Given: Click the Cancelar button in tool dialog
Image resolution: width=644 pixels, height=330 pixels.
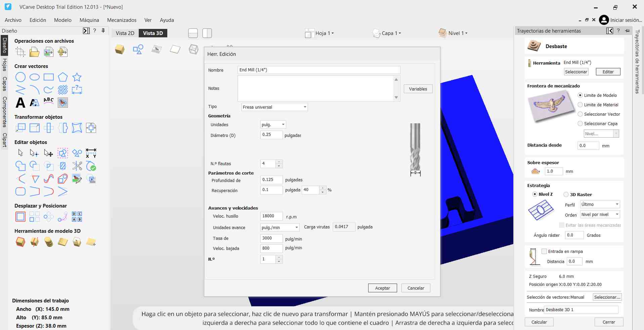Looking at the screenshot, I should click(416, 288).
